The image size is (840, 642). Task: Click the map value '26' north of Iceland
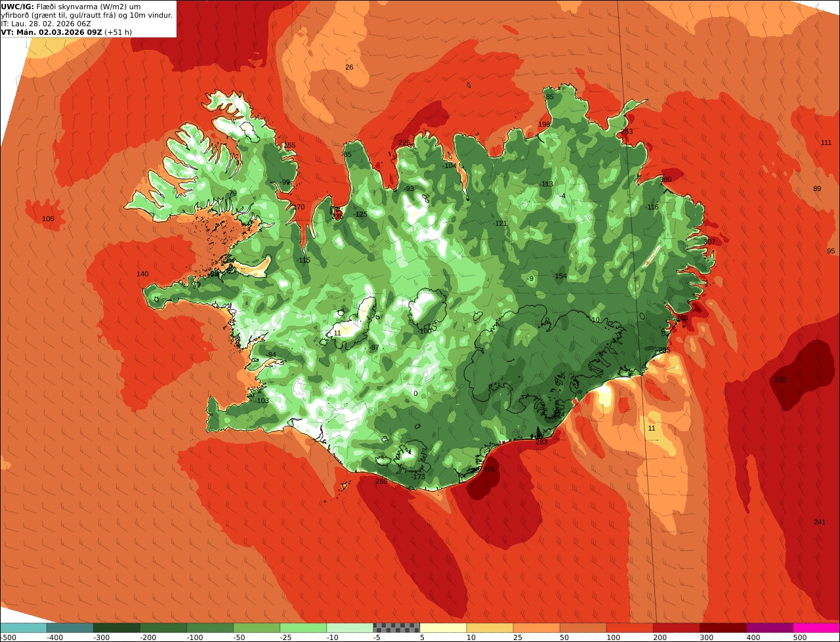coord(349,68)
